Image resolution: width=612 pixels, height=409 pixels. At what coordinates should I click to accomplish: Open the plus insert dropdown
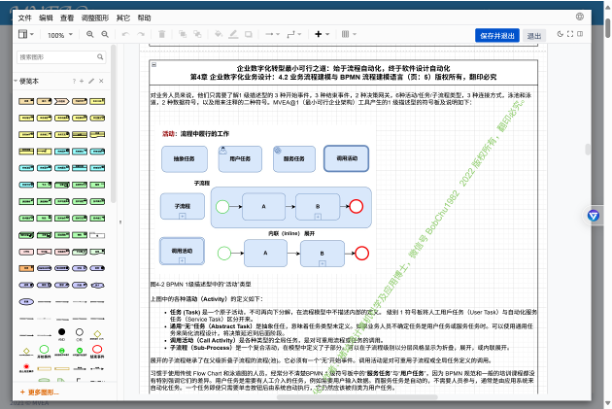[322, 34]
